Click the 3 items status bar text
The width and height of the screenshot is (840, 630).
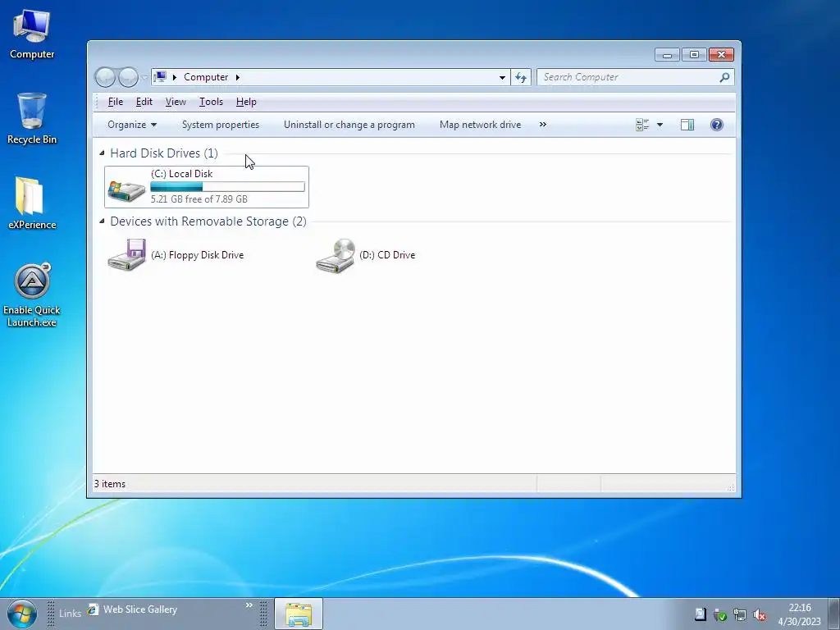[x=110, y=484]
